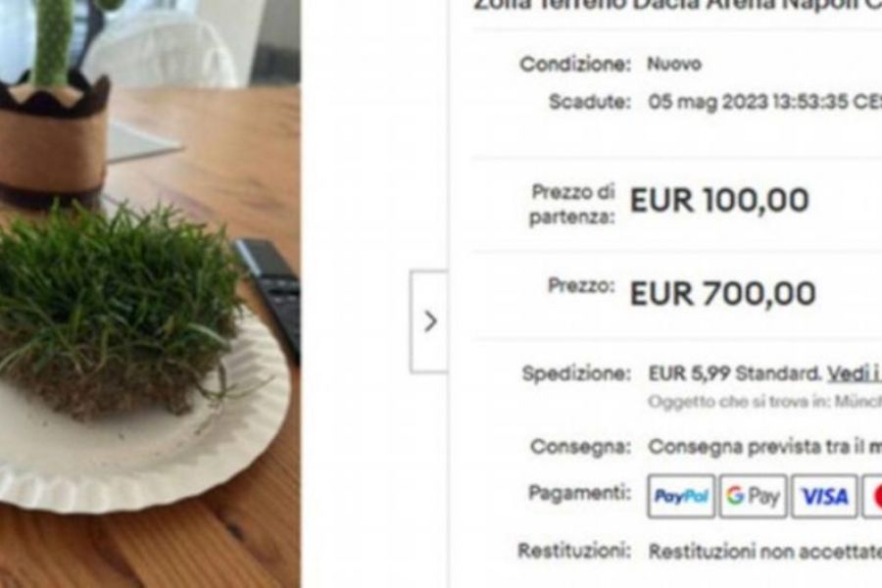Open the 'Vedi i' shipping details link
This screenshot has width=882, height=588.
(x=854, y=373)
